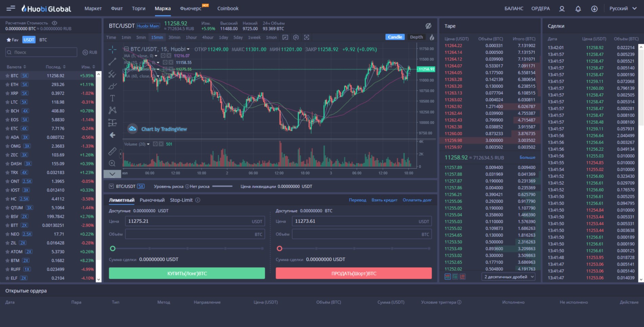Viewport: 644px width, 327px height.
Task: Expand the BTC/USDT, 15, Huobi legend arrow
Action: pos(188,49)
